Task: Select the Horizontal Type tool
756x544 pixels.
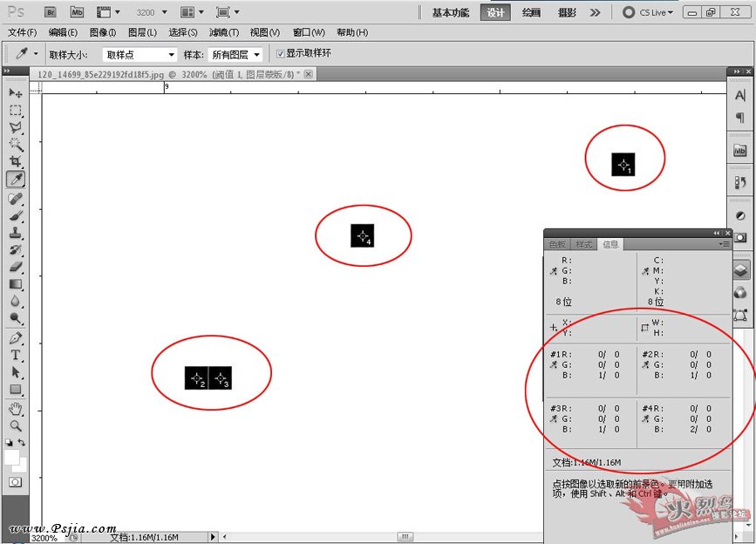Action: [16, 355]
